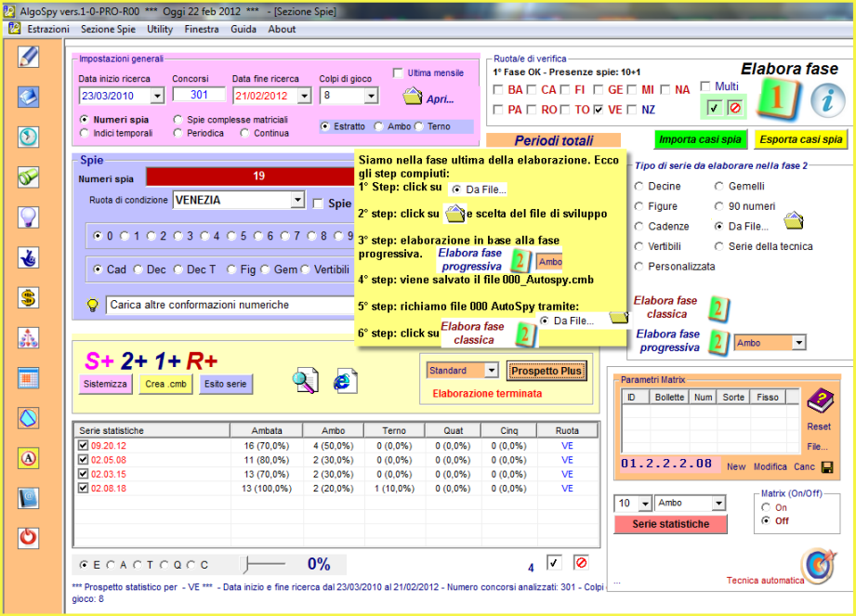Click the lightbulb beside Carica altre conformazioni numeriche

coord(93,305)
